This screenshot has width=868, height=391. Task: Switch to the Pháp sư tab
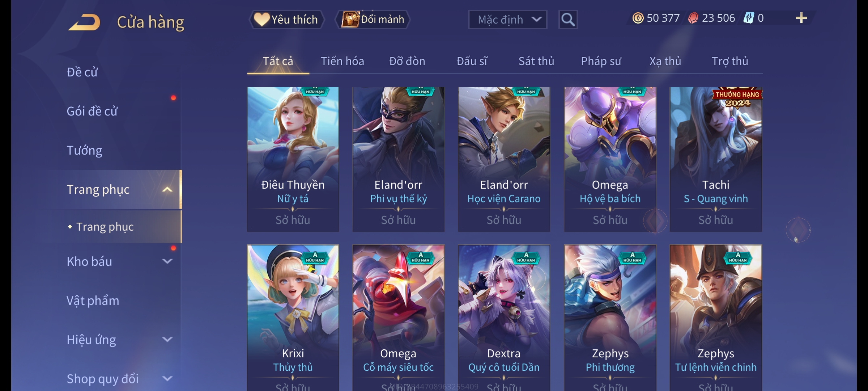click(x=601, y=61)
